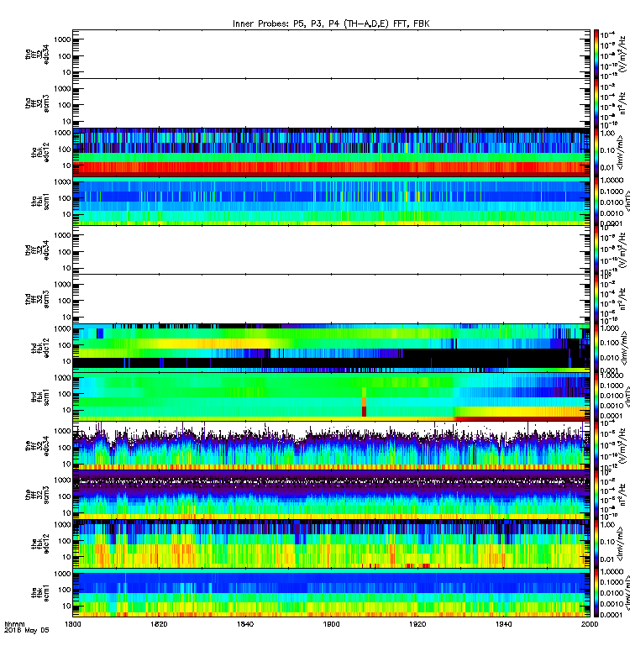Image resolution: width=630 pixels, height=672 pixels.
Task: Click the red band in tha fbk edc12 spectrogram
Action: [331, 167]
